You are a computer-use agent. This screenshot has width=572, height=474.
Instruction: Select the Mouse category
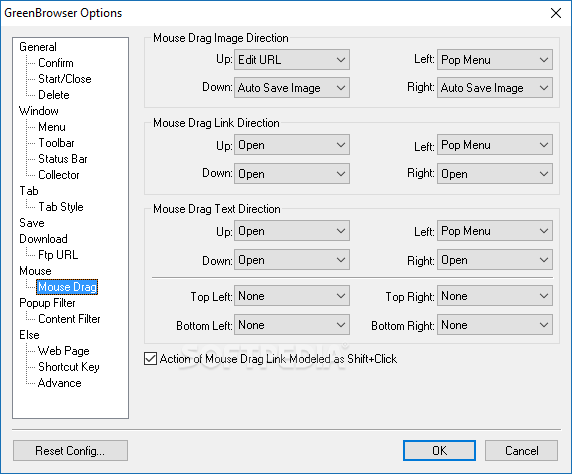[x=35, y=271]
